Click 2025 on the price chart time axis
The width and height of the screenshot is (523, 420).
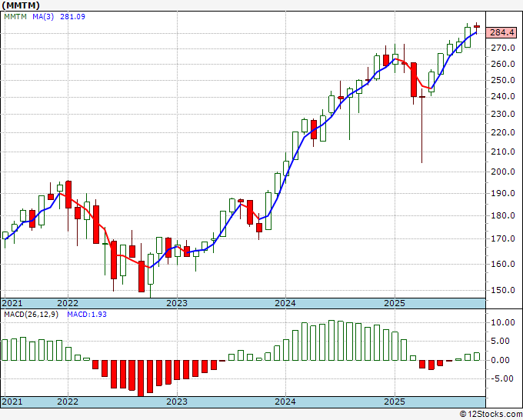point(395,303)
